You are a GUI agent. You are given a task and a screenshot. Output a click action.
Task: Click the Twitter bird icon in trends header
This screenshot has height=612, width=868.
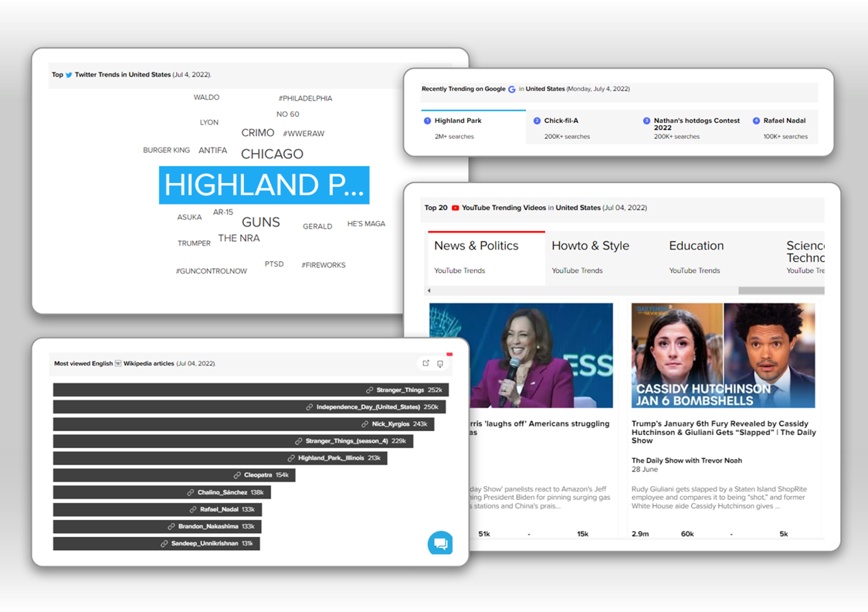coord(69,75)
